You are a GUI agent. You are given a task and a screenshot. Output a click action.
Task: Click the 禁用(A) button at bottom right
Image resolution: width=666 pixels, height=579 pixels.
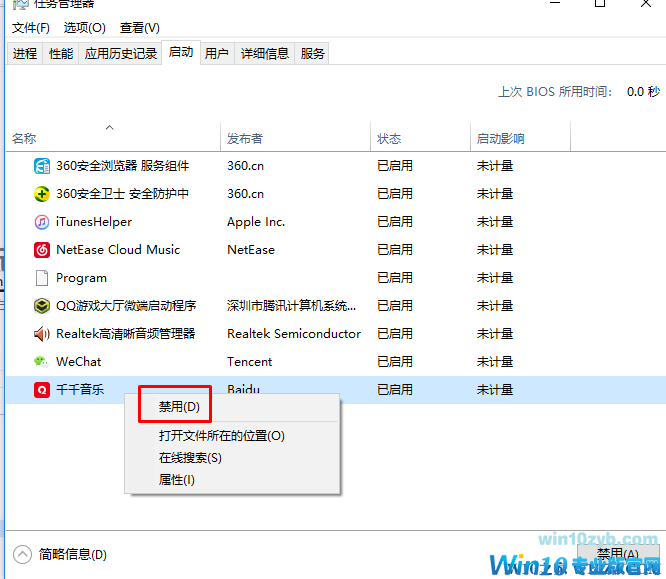coord(617,554)
